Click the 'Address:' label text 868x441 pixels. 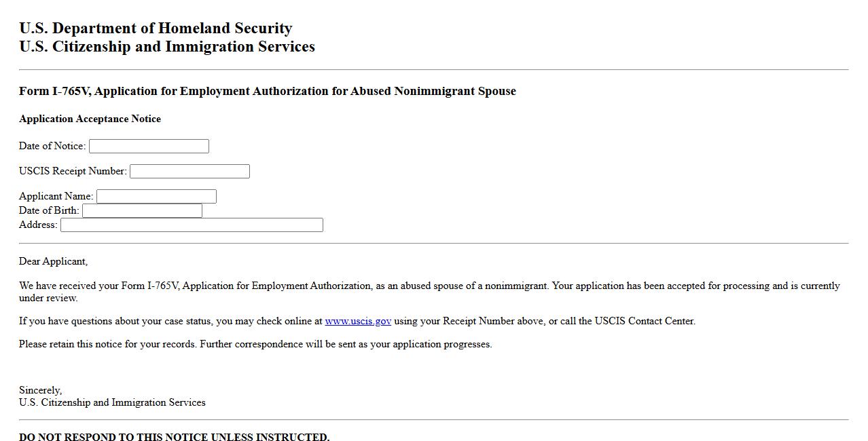point(38,225)
